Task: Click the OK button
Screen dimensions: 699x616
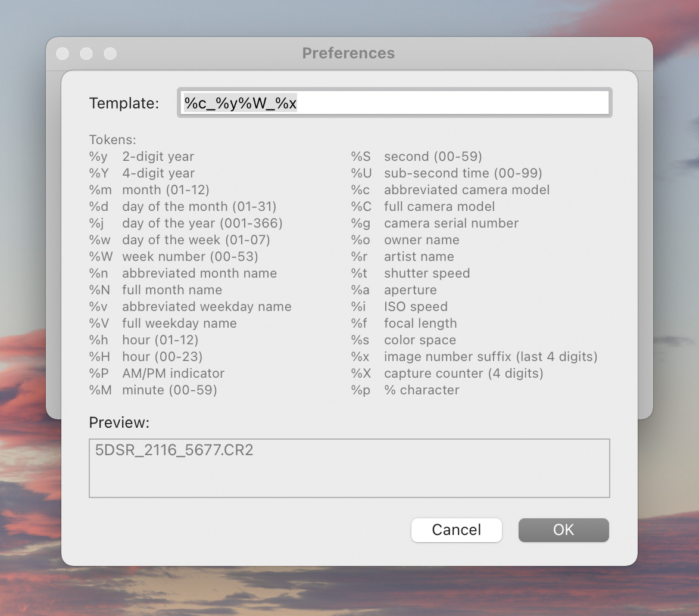Action: click(563, 530)
